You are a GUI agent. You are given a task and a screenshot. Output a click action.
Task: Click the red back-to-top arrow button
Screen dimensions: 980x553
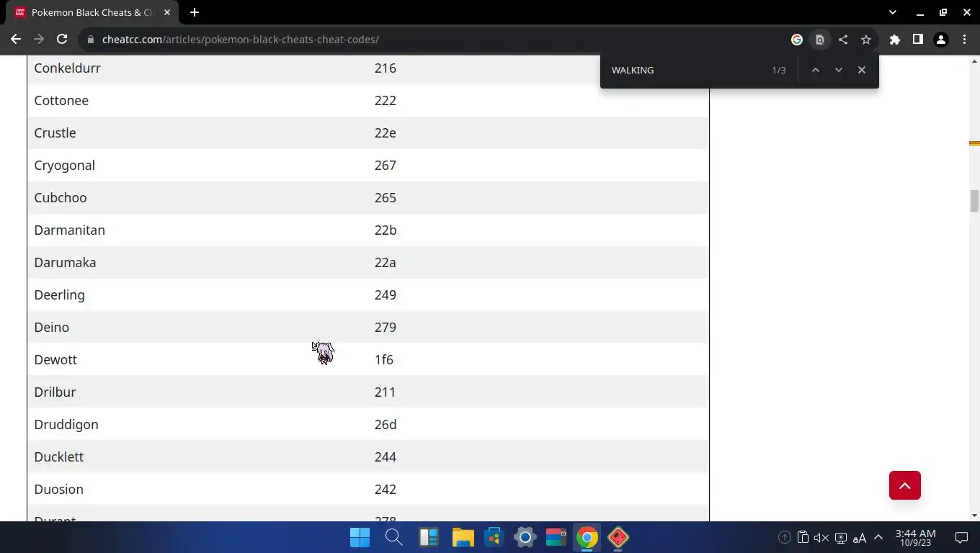pos(905,485)
